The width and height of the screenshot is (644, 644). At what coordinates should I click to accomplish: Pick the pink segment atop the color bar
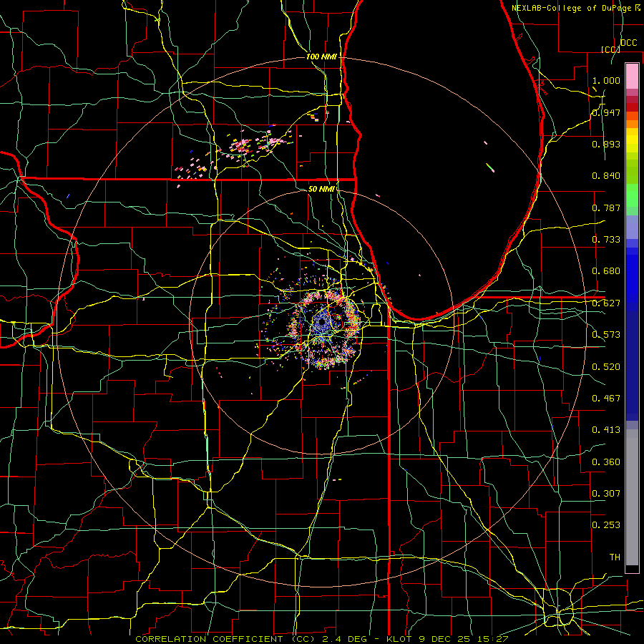tap(632, 77)
